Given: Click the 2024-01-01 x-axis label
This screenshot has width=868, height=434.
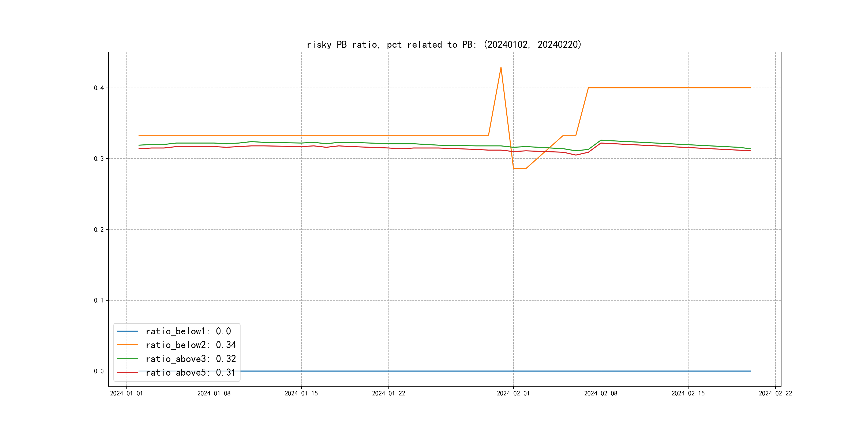Looking at the screenshot, I should click(126, 393).
